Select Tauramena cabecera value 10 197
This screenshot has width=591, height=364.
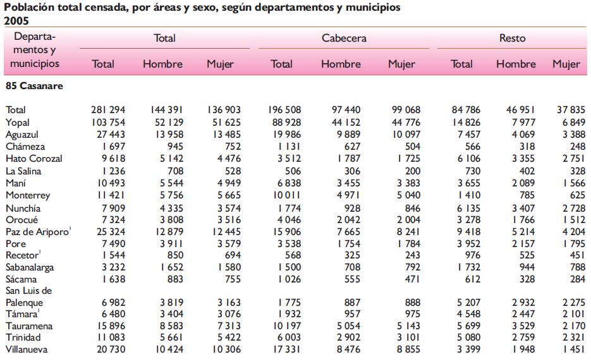pyautogui.click(x=286, y=326)
